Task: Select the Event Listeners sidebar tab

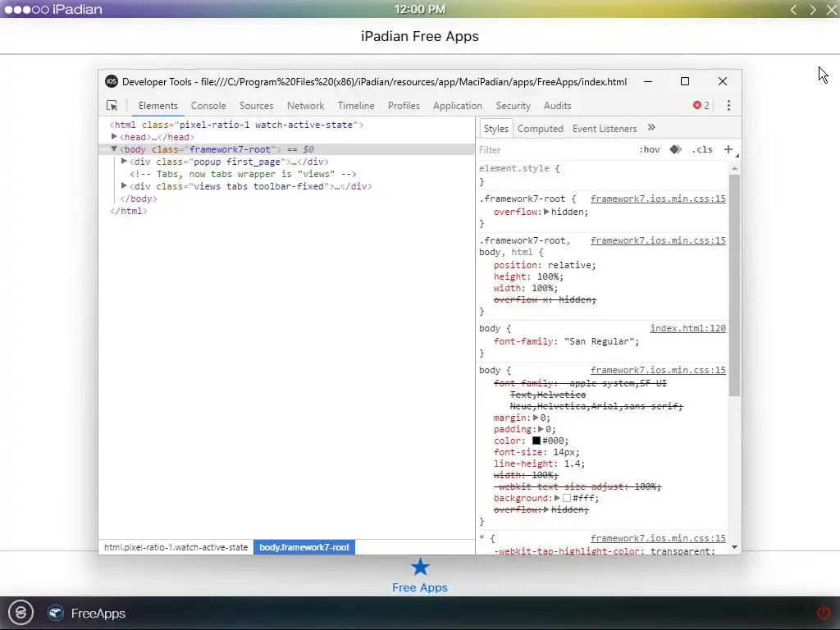Action: 605,129
